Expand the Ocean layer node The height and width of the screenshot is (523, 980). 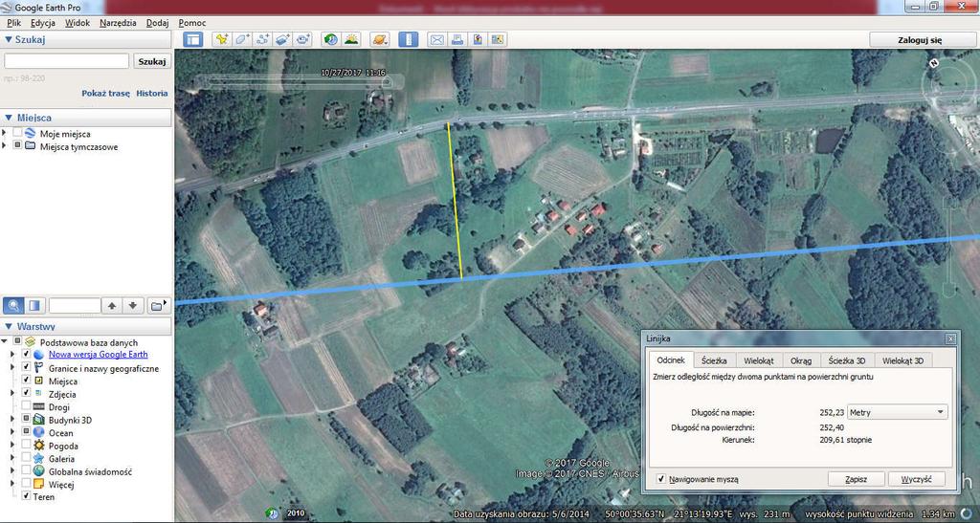point(12,432)
